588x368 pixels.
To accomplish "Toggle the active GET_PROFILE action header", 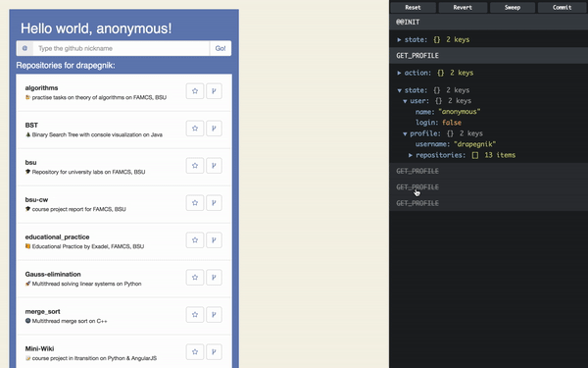I will coord(489,56).
